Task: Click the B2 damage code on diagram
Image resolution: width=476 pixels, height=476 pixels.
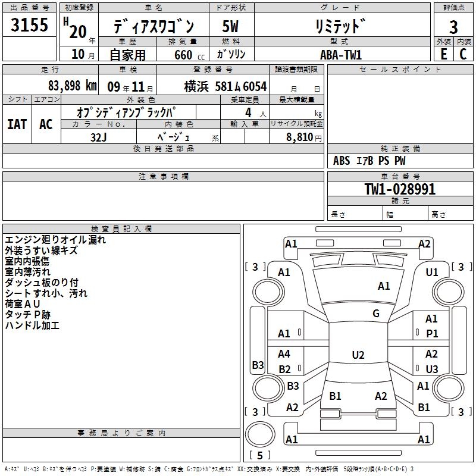Action: tap(284, 369)
